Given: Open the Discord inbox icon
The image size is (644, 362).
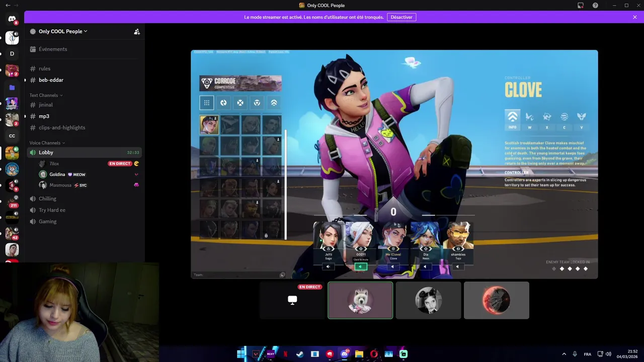Looking at the screenshot, I should [x=581, y=6].
